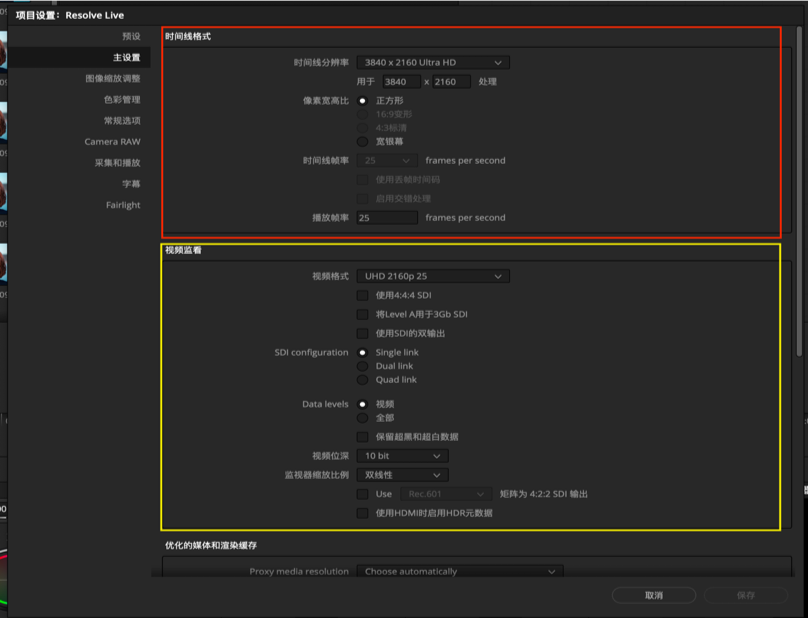Viewport: 808px width, 618px height.
Task: Enable the 使用4:4:4 SDI checkbox
Action: [x=361, y=295]
